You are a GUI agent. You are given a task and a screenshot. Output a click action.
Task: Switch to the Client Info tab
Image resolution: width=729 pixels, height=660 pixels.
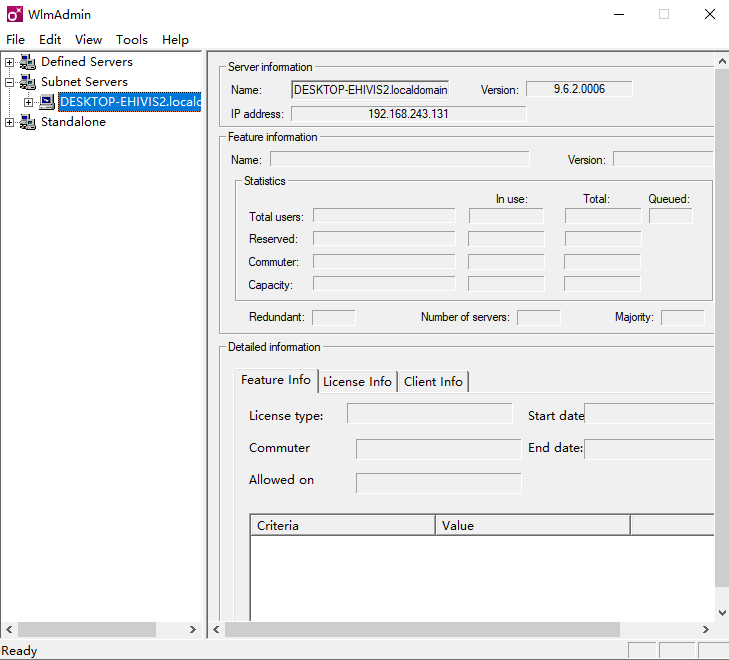point(433,382)
